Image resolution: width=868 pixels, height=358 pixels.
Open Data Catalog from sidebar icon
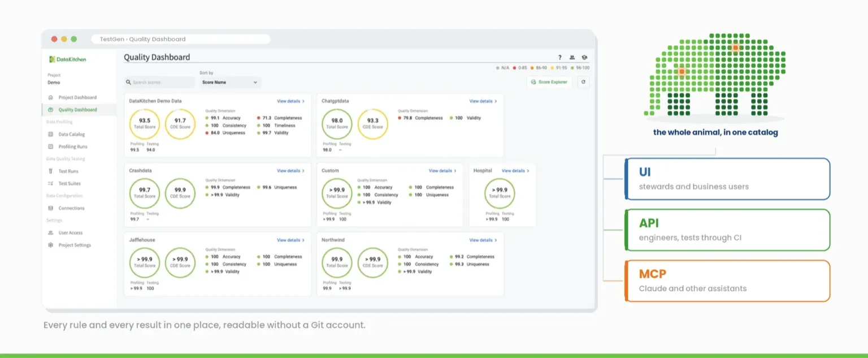pos(51,135)
